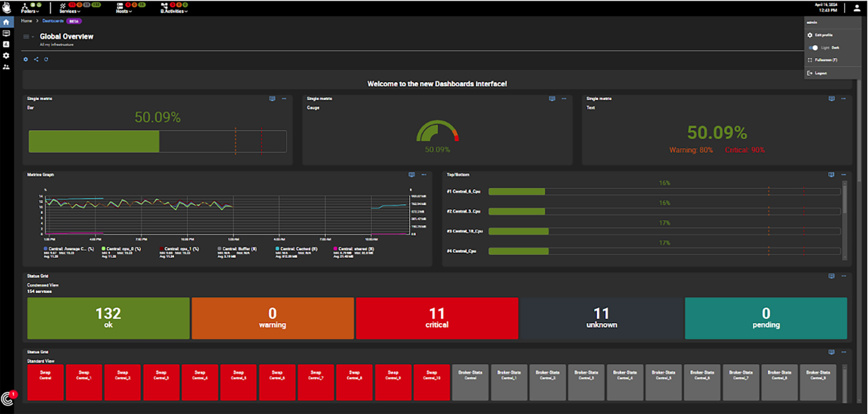Click the Home breadcrumb link

pyautogui.click(x=26, y=21)
